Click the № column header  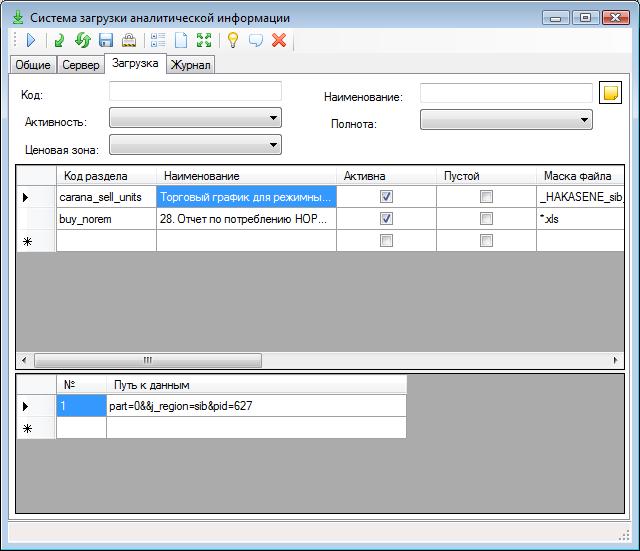pos(81,385)
